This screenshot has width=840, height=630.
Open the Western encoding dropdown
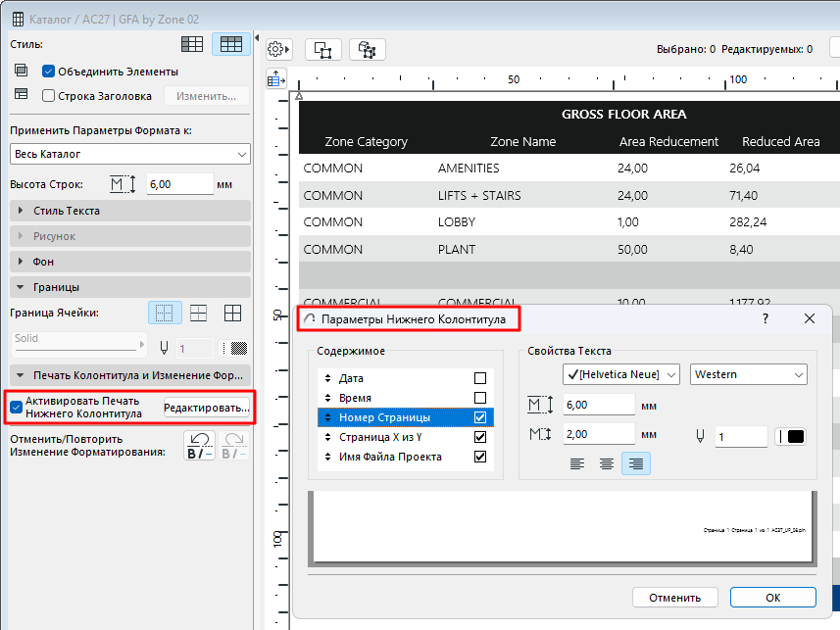click(x=749, y=374)
